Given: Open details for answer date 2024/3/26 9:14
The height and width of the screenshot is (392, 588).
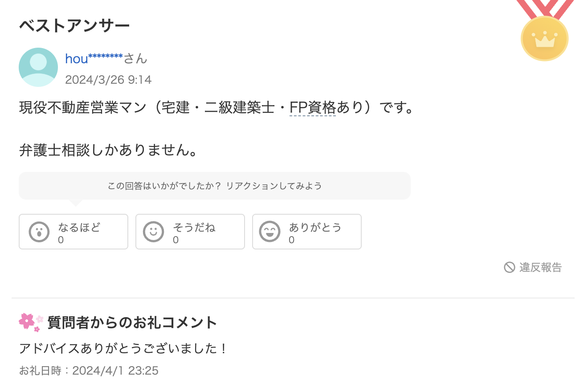Looking at the screenshot, I should [x=108, y=80].
